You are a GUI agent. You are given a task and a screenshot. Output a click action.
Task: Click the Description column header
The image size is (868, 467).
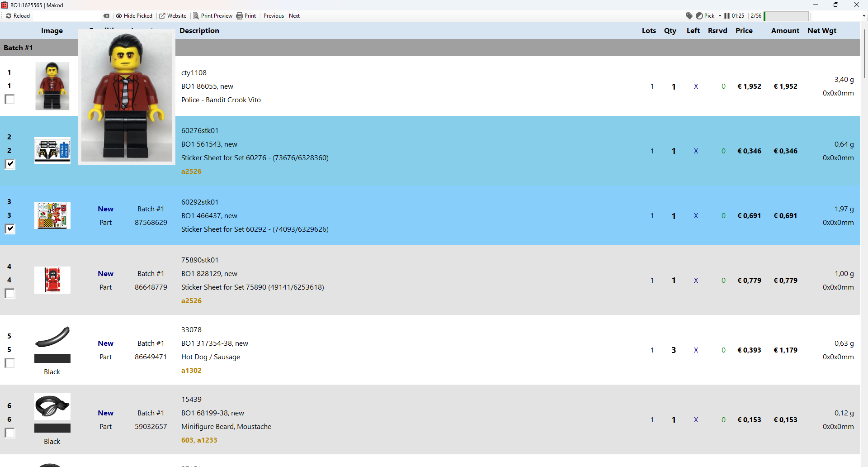[199, 31]
